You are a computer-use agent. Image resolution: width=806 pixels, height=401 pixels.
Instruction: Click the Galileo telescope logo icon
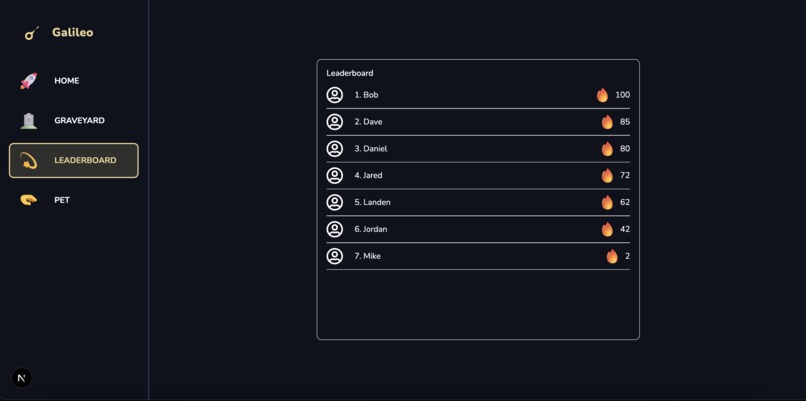click(x=31, y=33)
